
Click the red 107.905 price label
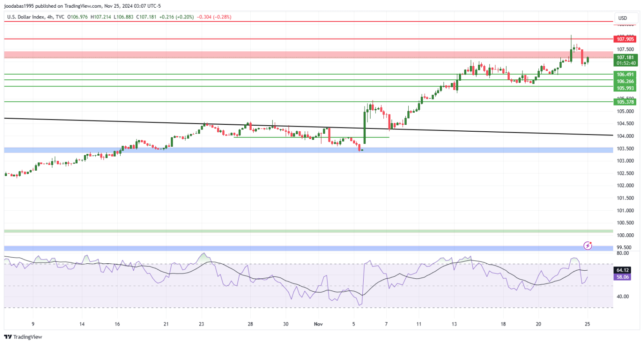(625, 39)
